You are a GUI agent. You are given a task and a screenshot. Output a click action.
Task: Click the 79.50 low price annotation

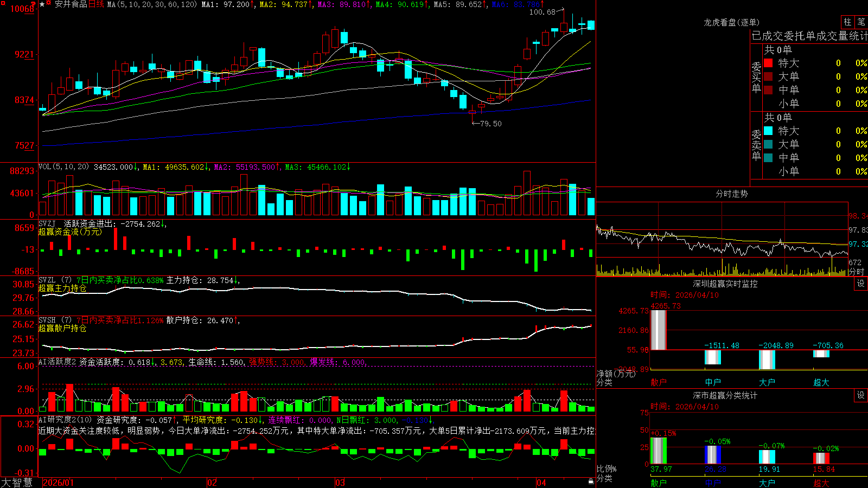(x=491, y=124)
